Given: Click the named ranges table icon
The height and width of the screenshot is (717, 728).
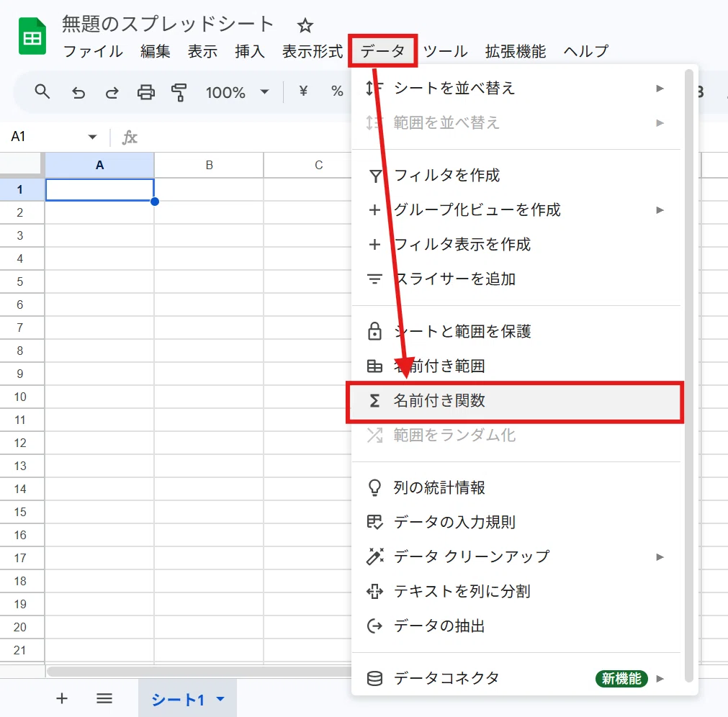Looking at the screenshot, I should tap(374, 366).
